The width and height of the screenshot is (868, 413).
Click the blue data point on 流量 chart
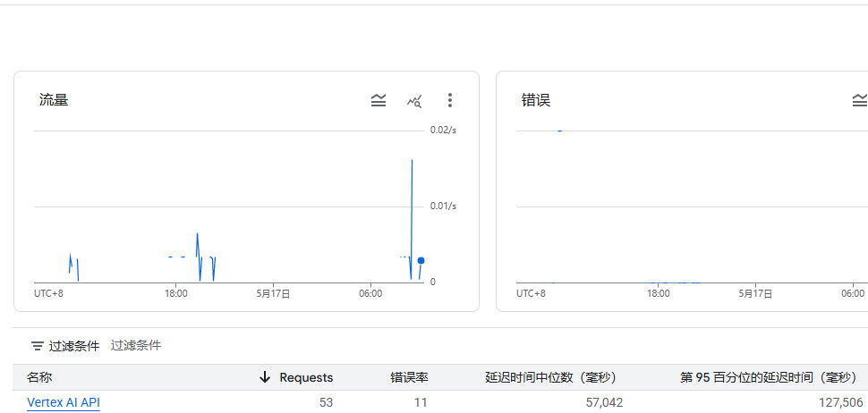pyautogui.click(x=421, y=260)
